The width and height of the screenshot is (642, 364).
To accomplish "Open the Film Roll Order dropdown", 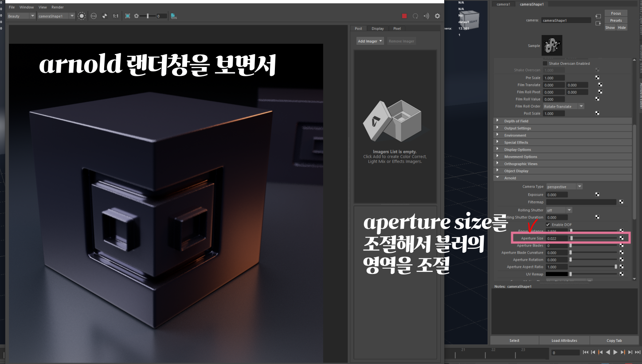I will click(564, 106).
